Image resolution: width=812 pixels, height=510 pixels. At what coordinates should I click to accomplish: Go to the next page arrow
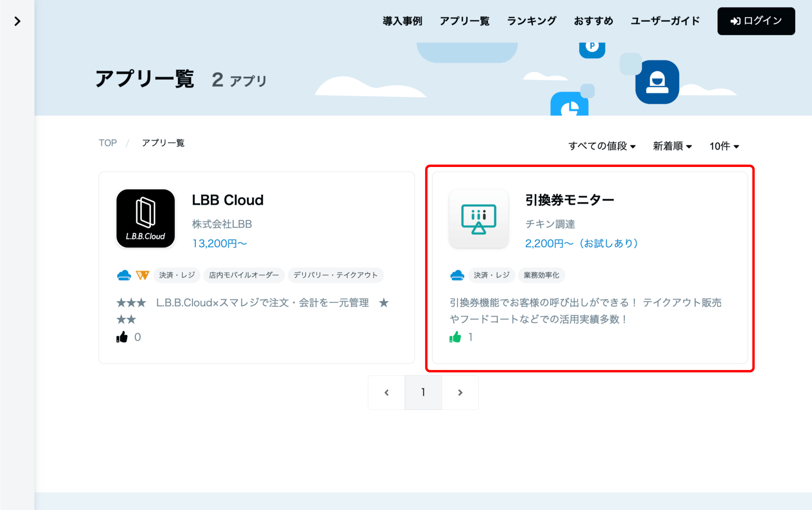click(x=460, y=392)
